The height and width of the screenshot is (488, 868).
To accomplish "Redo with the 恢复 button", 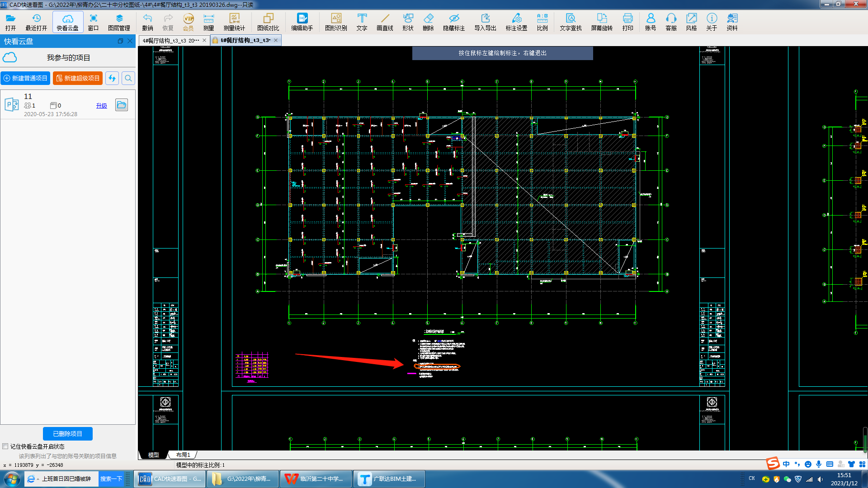I will 168,22.
